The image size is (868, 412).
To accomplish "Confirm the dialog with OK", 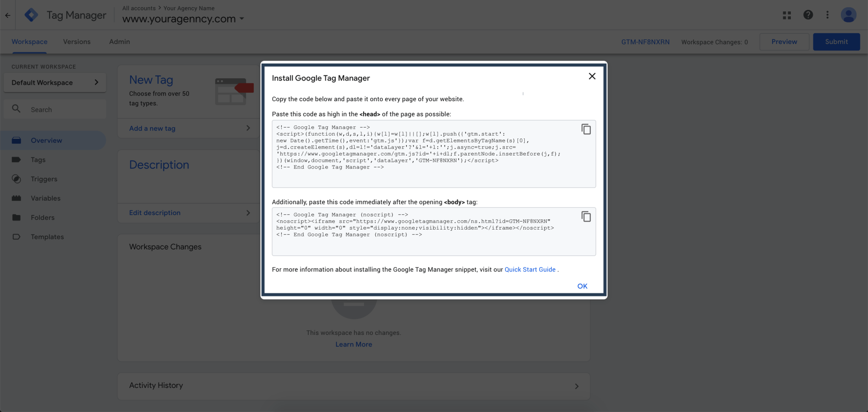I will click(x=582, y=286).
